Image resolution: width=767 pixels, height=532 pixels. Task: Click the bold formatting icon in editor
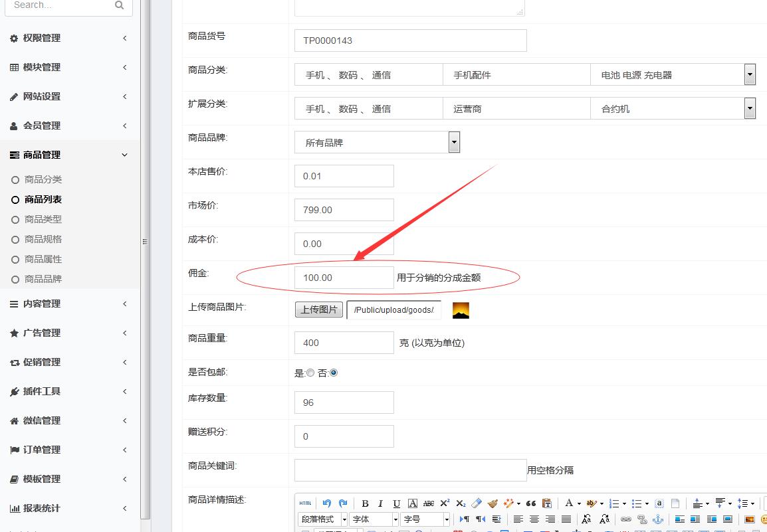(x=365, y=503)
